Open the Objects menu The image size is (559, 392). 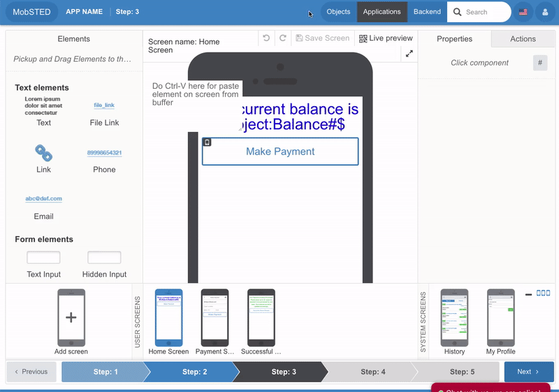pos(338,12)
